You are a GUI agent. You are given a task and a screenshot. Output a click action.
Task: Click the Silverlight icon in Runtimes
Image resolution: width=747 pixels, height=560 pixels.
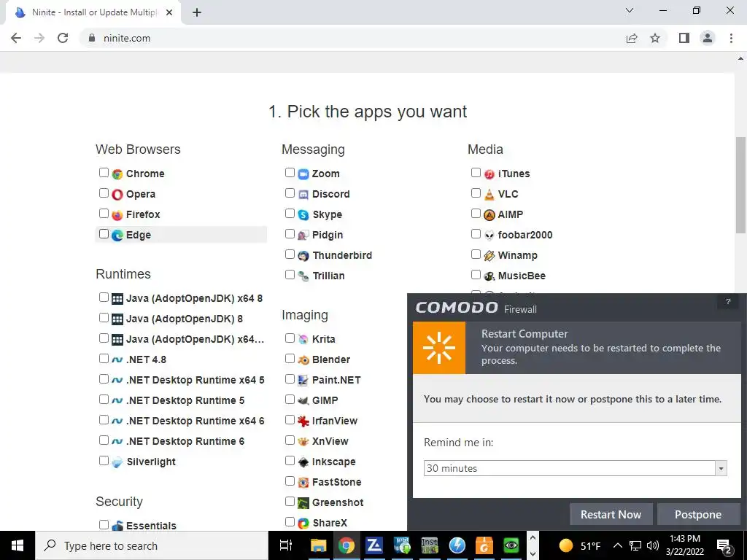[117, 462]
